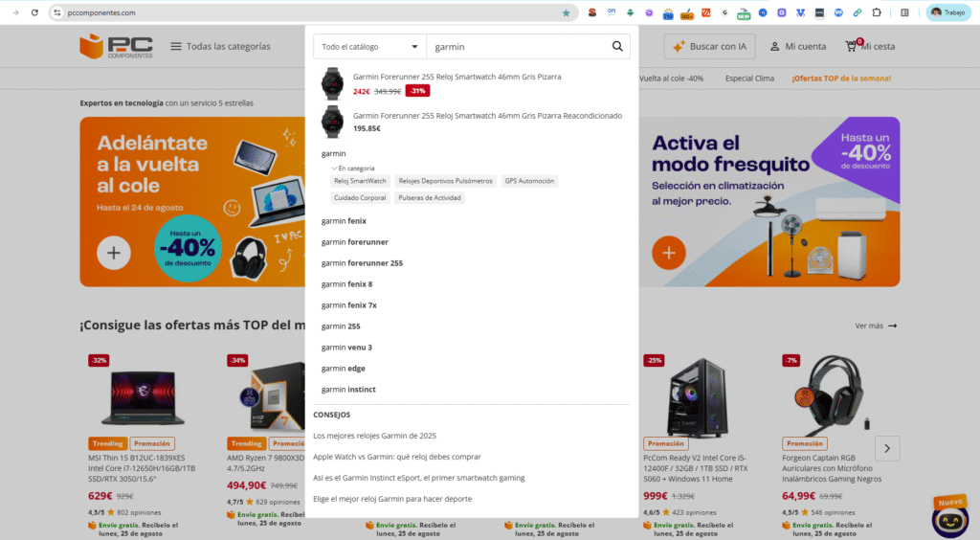Open the browser extensions puzzle icon
The image size is (980, 540).
coord(877,13)
